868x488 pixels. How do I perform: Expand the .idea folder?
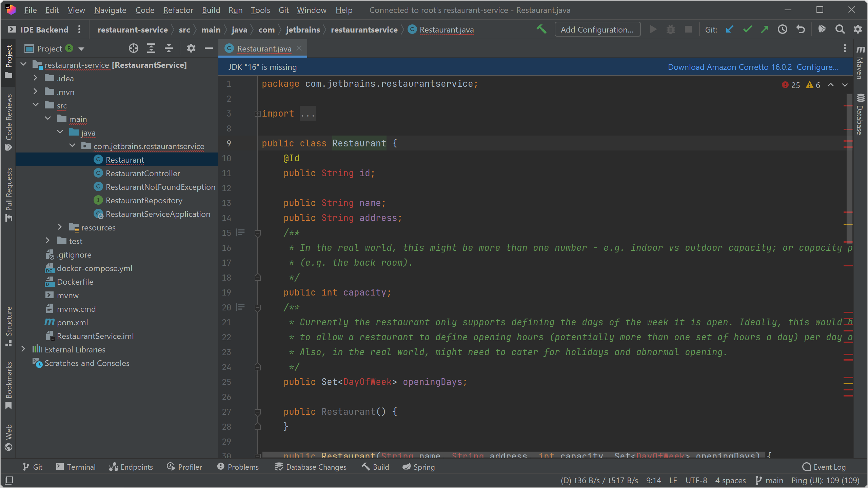coord(36,78)
